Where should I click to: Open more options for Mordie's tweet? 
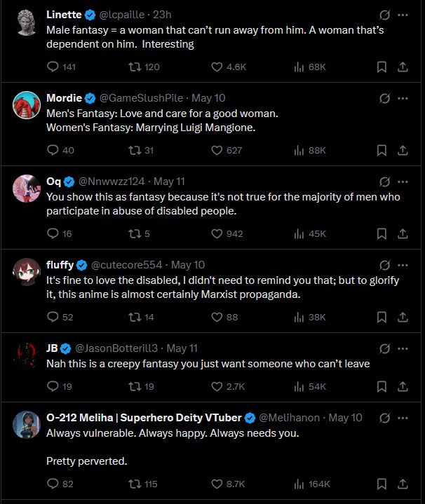click(x=403, y=97)
